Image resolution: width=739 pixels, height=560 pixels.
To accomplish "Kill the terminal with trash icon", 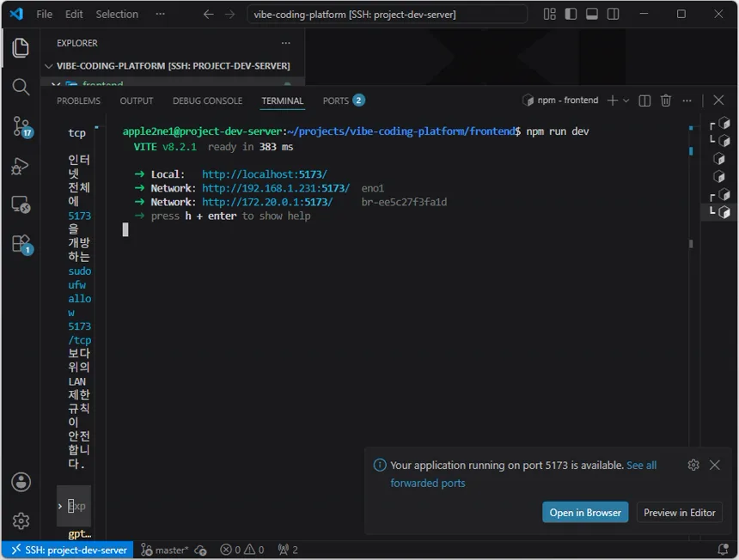I will [665, 100].
